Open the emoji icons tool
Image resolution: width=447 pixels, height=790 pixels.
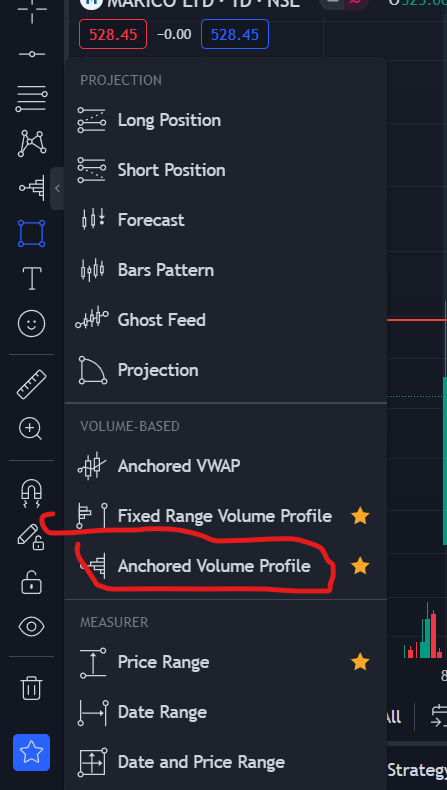point(32,323)
